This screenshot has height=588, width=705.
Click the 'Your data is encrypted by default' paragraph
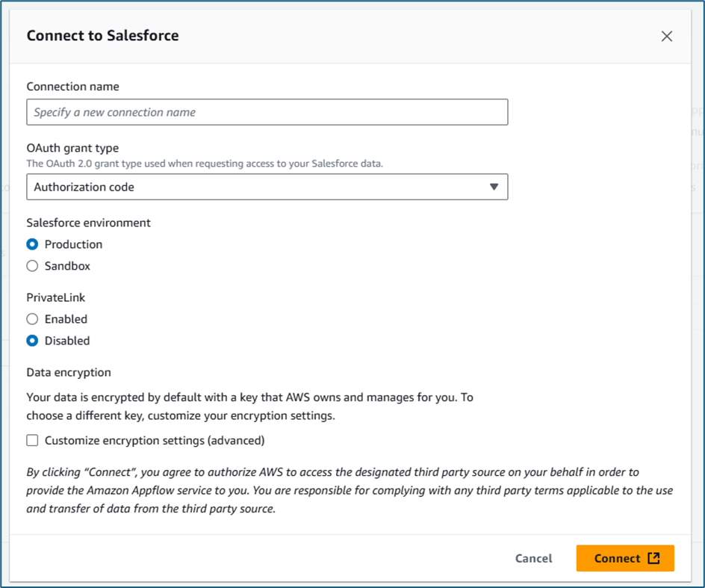coord(249,406)
